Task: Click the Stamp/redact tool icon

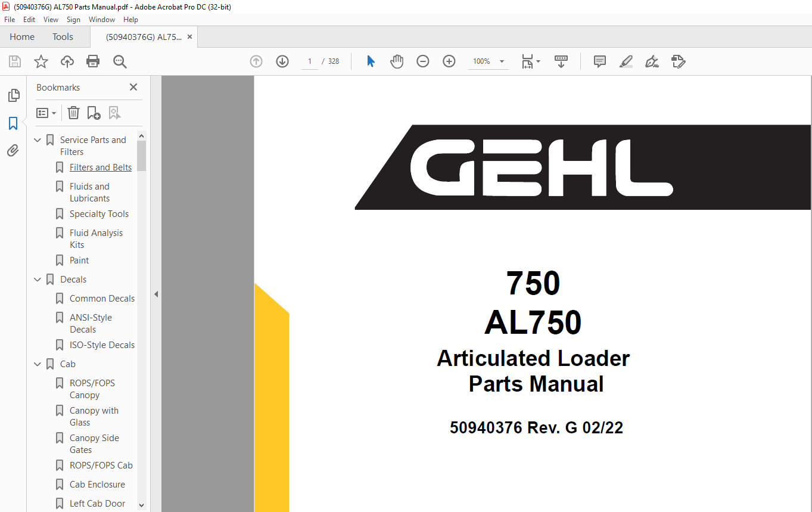Action: pos(679,61)
